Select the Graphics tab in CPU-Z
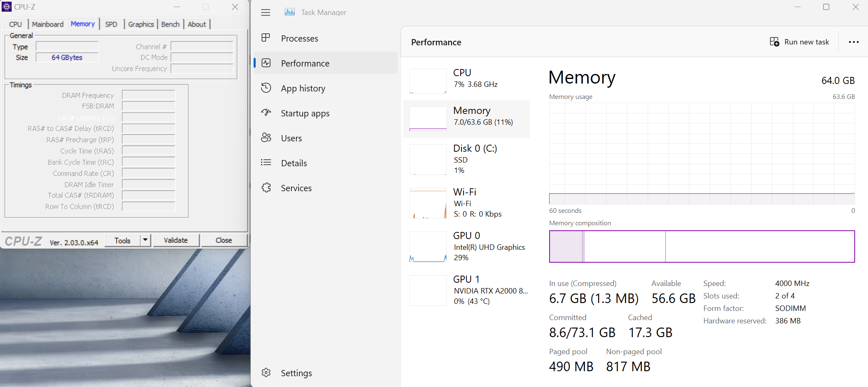Viewport: 868px width, 387px height. (141, 24)
